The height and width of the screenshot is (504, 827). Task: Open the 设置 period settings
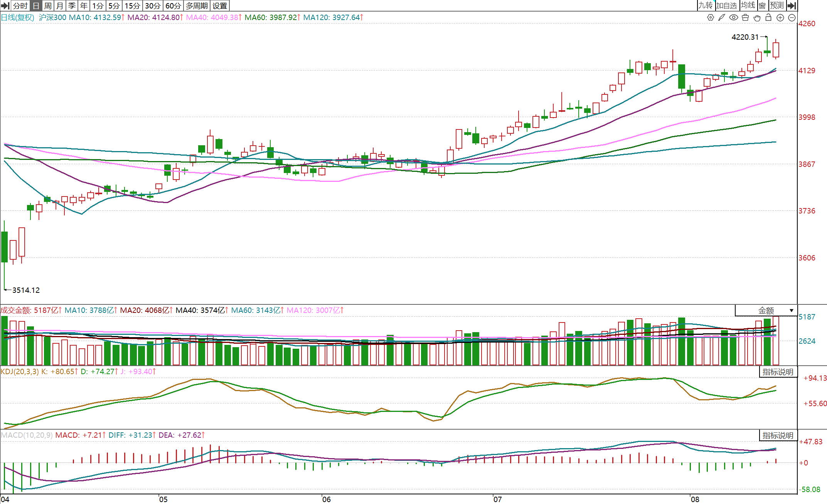(x=220, y=6)
